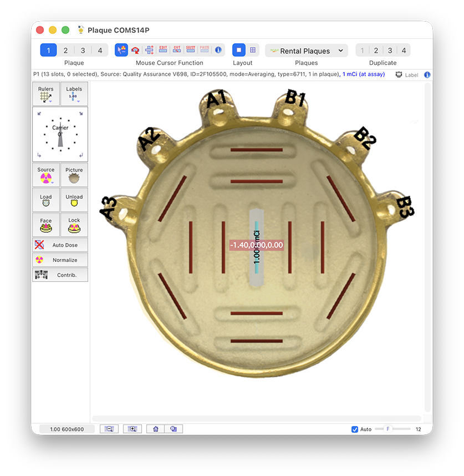Viewport: 464px width, 476px height.
Task: Open the Picture plaque image button
Action: (74, 174)
